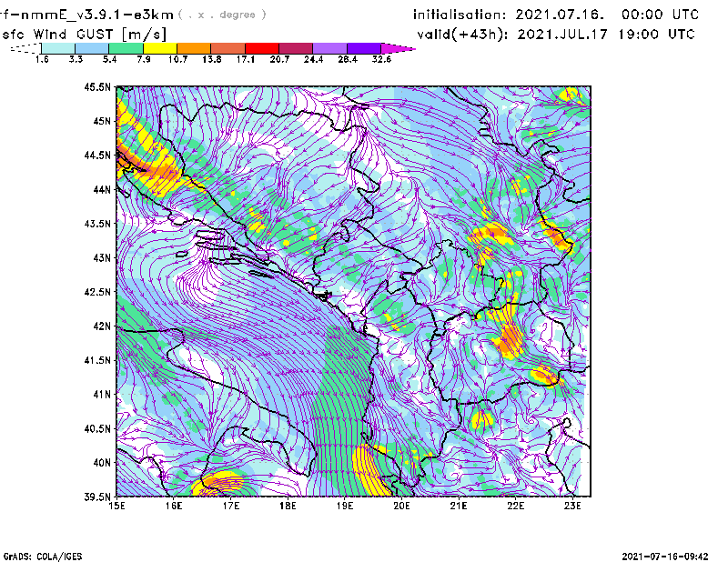The image size is (728, 562).
Task: Click the legend value '3.3'
Action: (76, 59)
